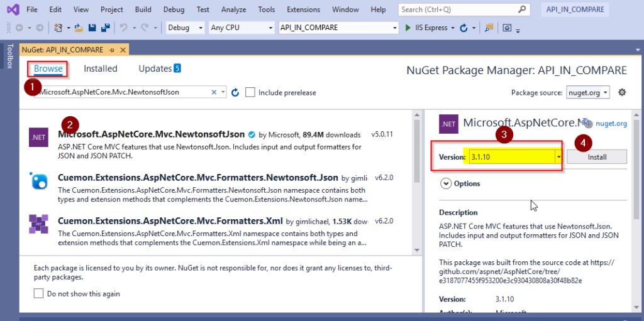
Task: Click the Visual Studio logo icon
Action: [x=13, y=9]
